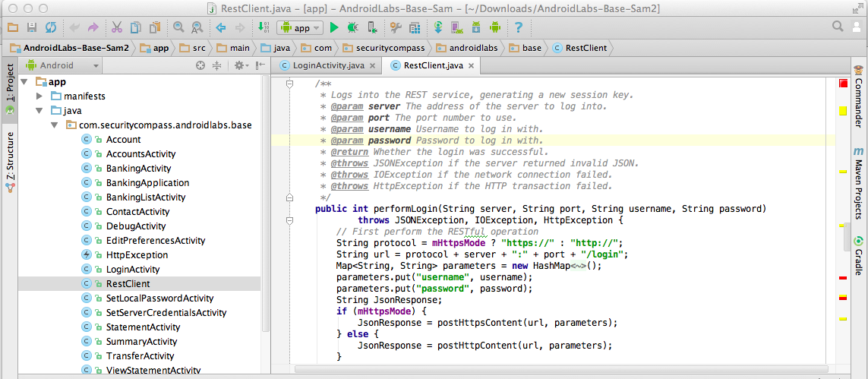Screen dimensions: 868x379
Task: Click the green Run app button
Action: 334,27
